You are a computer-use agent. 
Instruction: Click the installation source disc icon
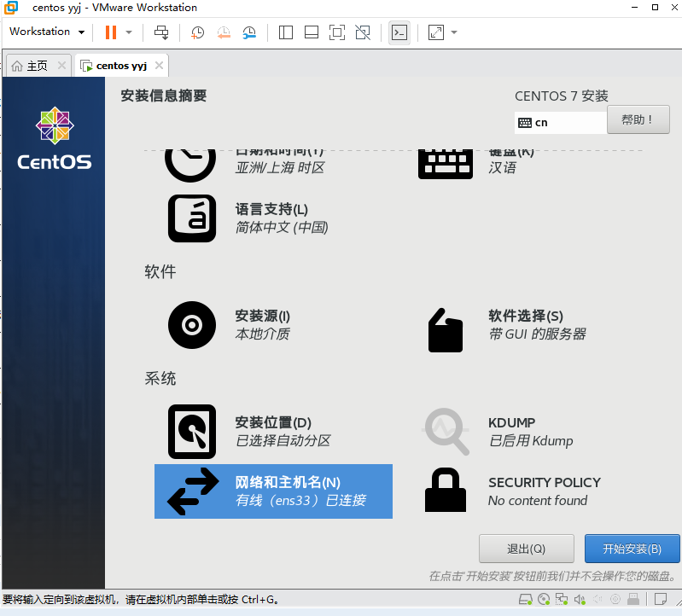[x=192, y=325]
